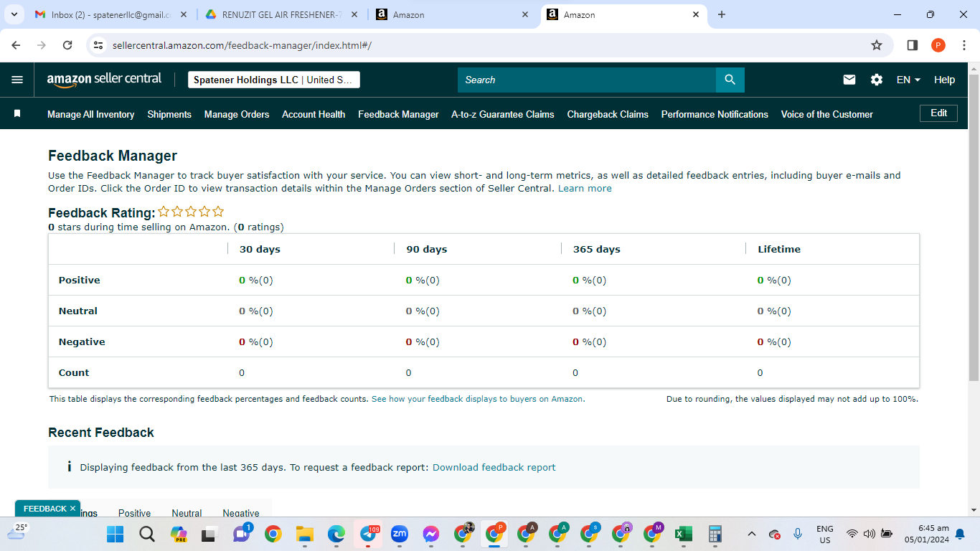Open Voice of the Customer
Viewport: 980px width, 551px height.
(x=827, y=114)
